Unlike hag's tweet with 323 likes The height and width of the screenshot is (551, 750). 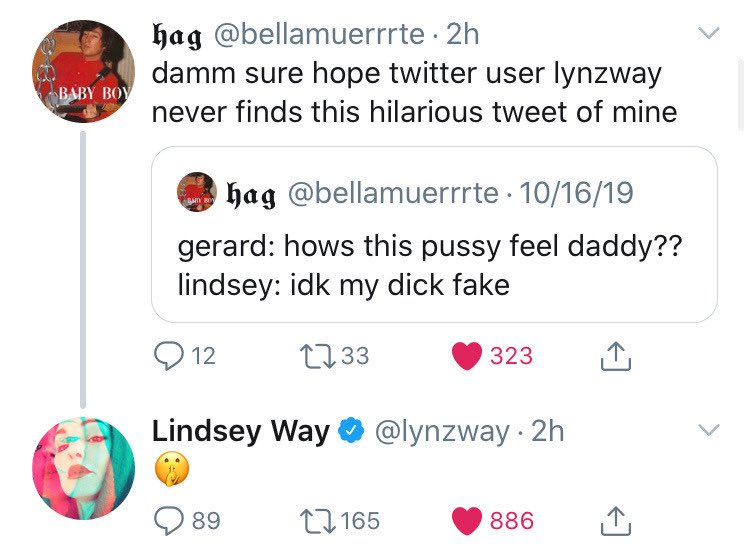point(466,356)
